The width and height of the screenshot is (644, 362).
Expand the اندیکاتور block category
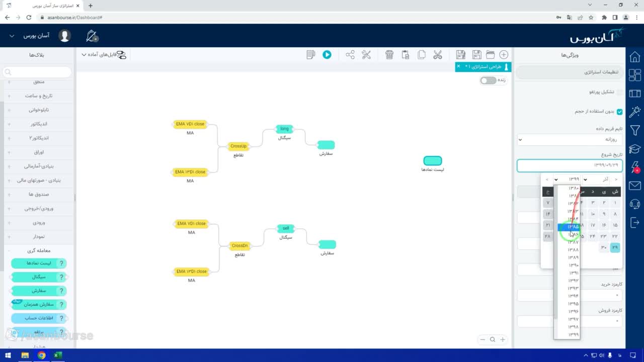click(x=38, y=124)
